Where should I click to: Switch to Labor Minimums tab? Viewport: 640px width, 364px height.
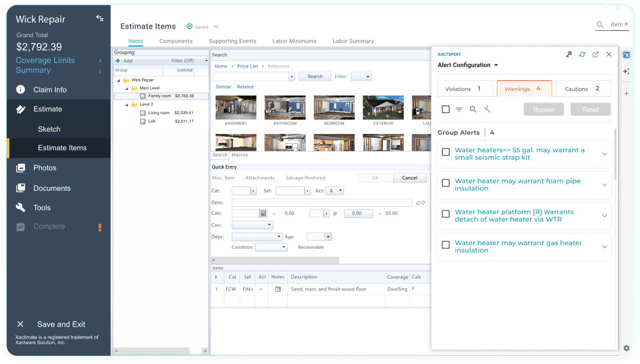point(294,41)
